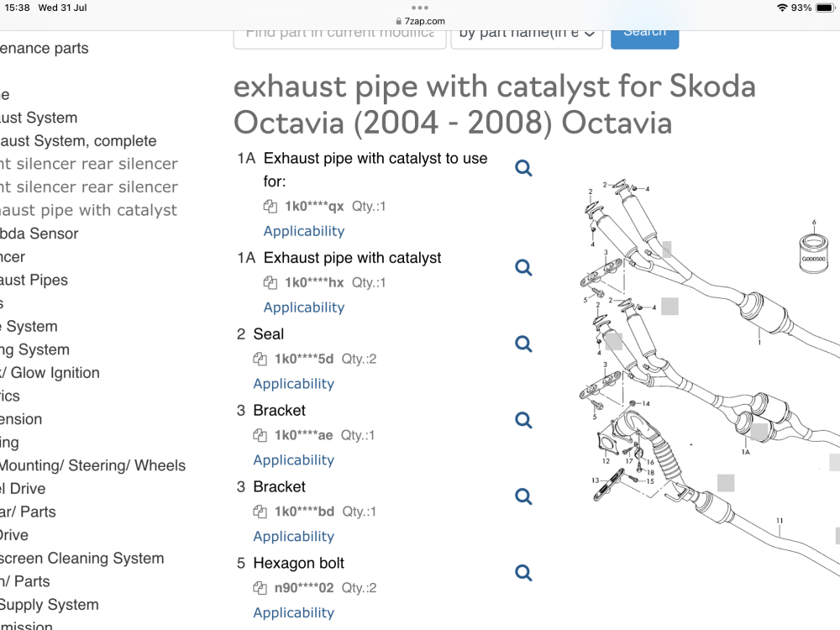Click magnifier icon beside Hexagon bolt
This screenshot has height=630, width=840.
coord(523,573)
